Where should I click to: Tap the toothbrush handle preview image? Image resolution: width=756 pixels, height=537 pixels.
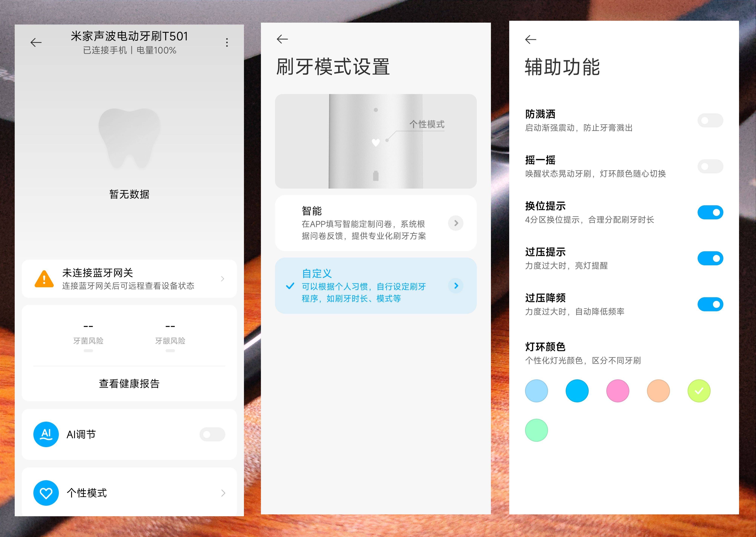(x=376, y=141)
